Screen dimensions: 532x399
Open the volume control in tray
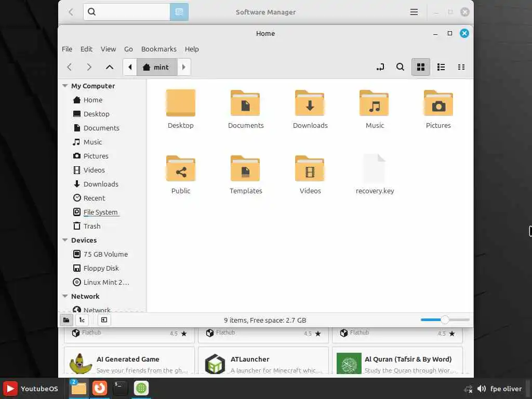(482, 389)
